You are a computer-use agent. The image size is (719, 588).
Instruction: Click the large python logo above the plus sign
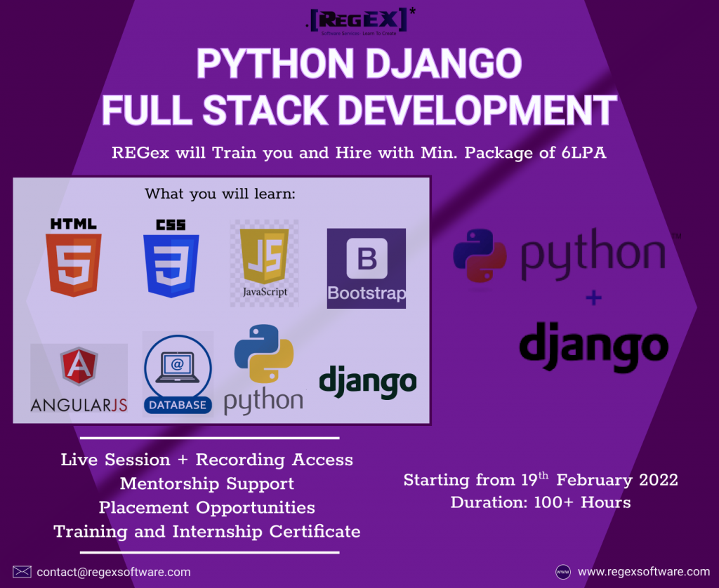pos(567,255)
